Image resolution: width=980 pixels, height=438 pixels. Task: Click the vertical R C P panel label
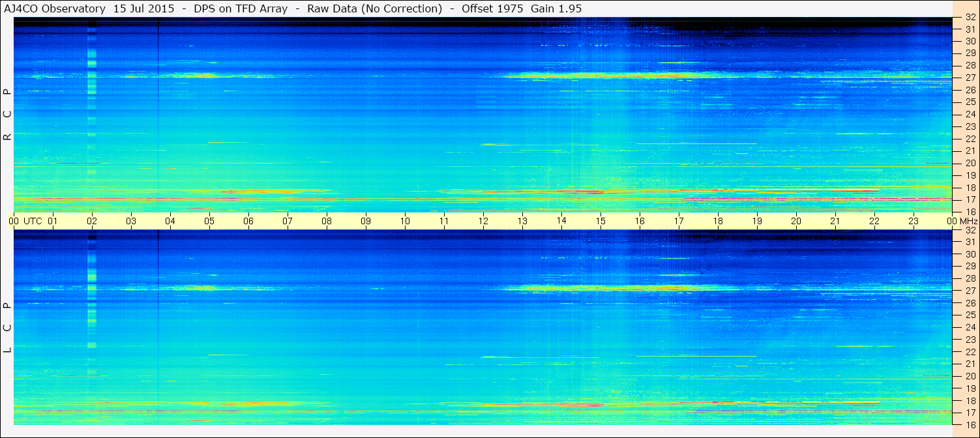click(8, 115)
